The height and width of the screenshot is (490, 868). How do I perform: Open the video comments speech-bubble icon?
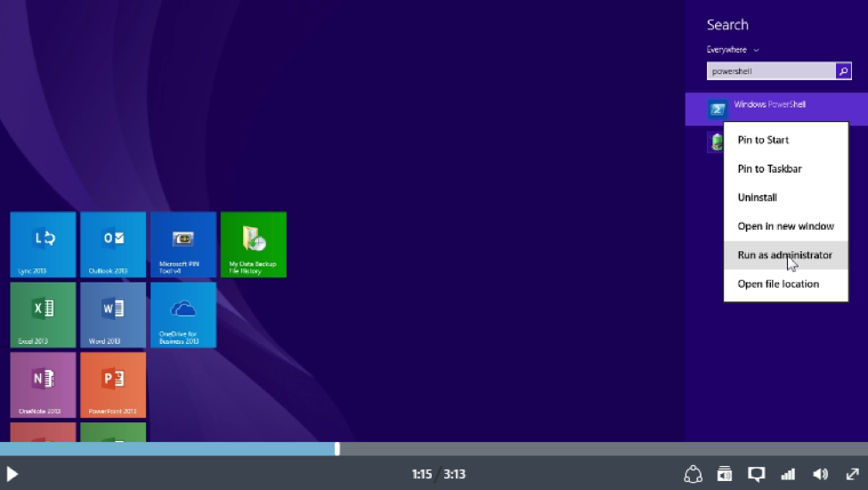pyautogui.click(x=756, y=474)
